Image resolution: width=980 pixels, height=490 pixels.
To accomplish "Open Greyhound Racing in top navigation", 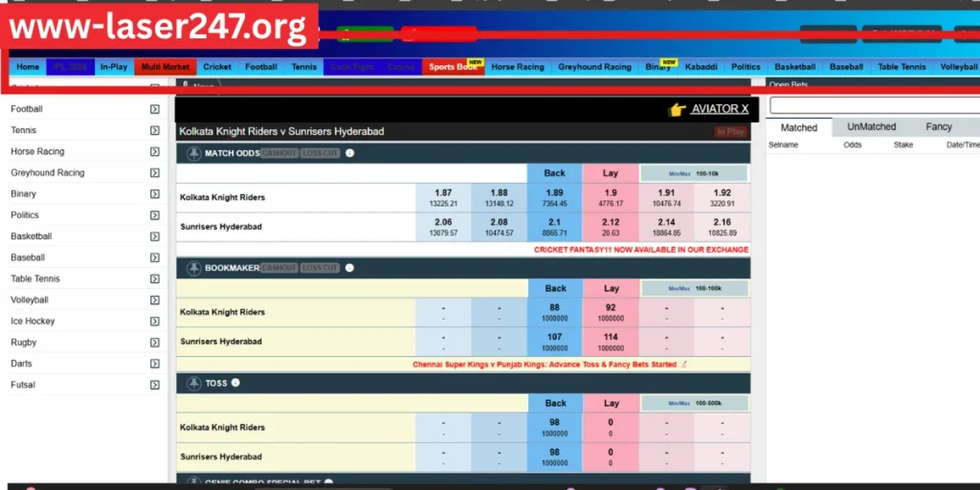I will [x=594, y=67].
